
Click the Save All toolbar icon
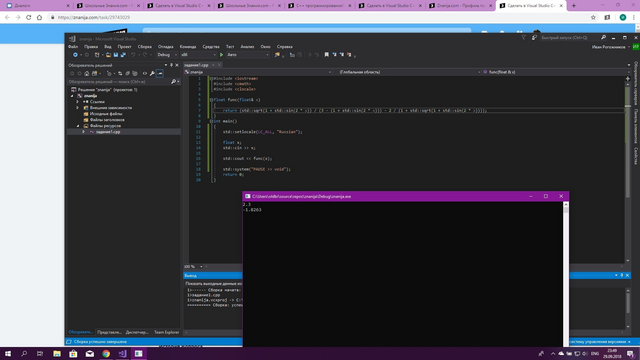pos(123,55)
